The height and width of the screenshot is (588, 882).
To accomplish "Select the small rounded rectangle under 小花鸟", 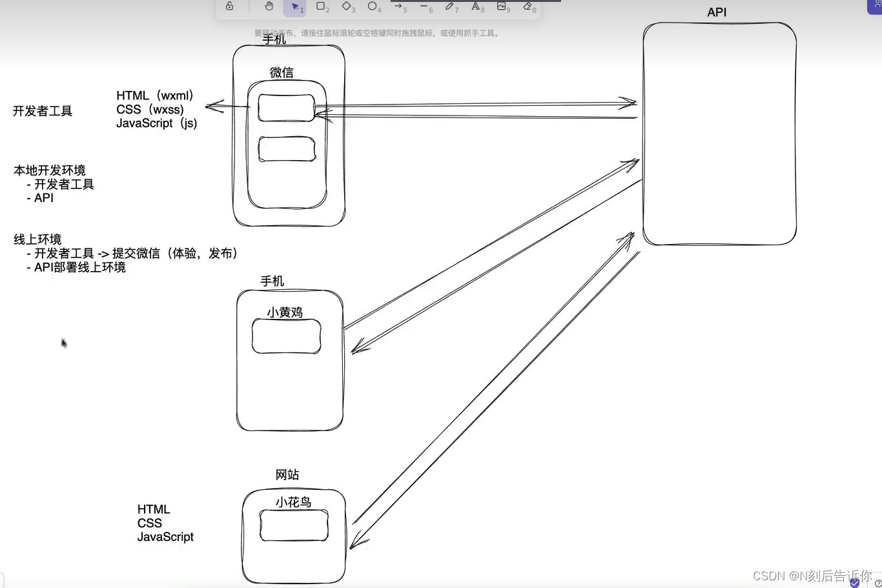I will coord(294,525).
